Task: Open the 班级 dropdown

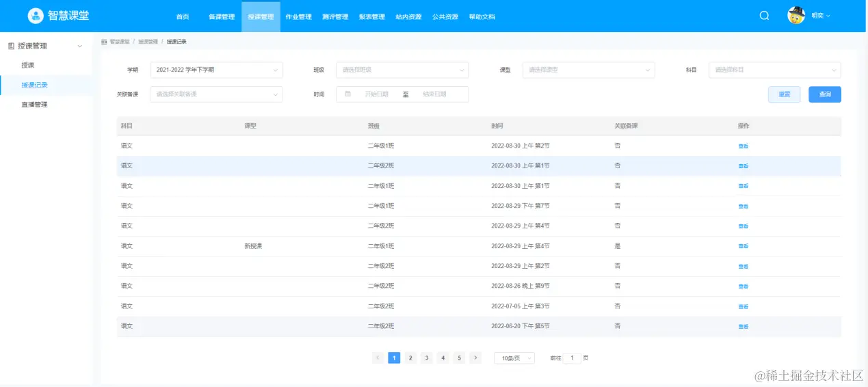Action: pyautogui.click(x=402, y=70)
